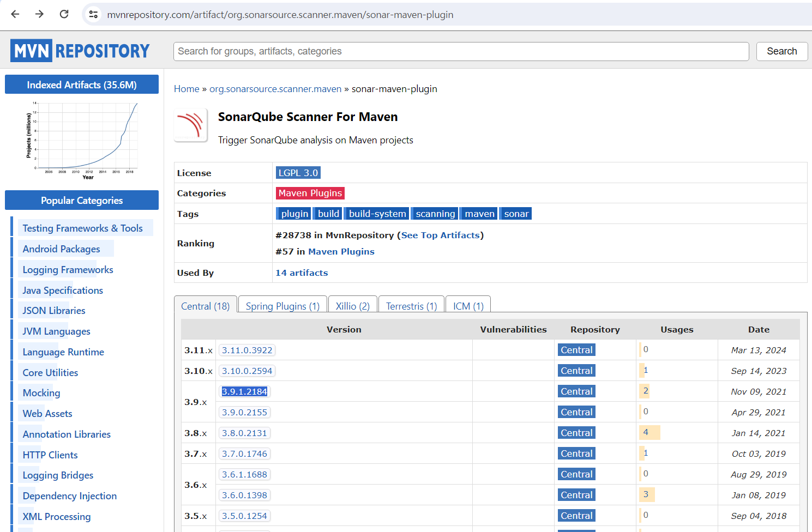Open version 3.8.0.2131
The height and width of the screenshot is (532, 812).
click(244, 433)
